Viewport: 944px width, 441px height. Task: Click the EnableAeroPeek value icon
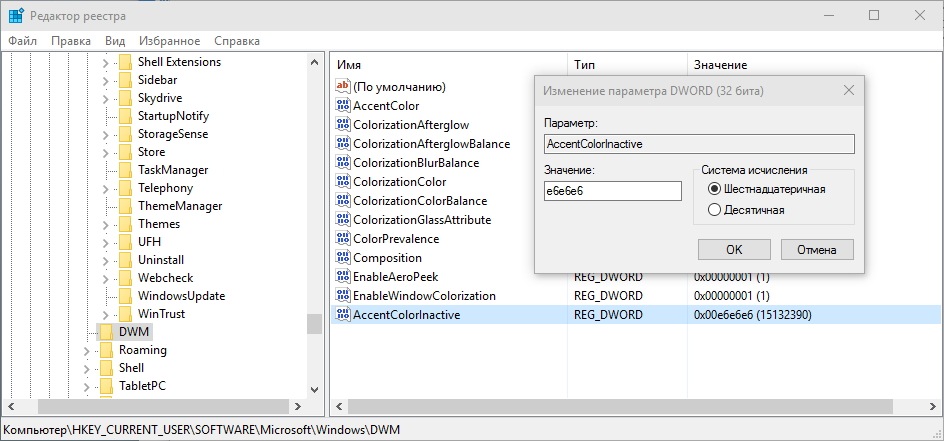(x=343, y=276)
